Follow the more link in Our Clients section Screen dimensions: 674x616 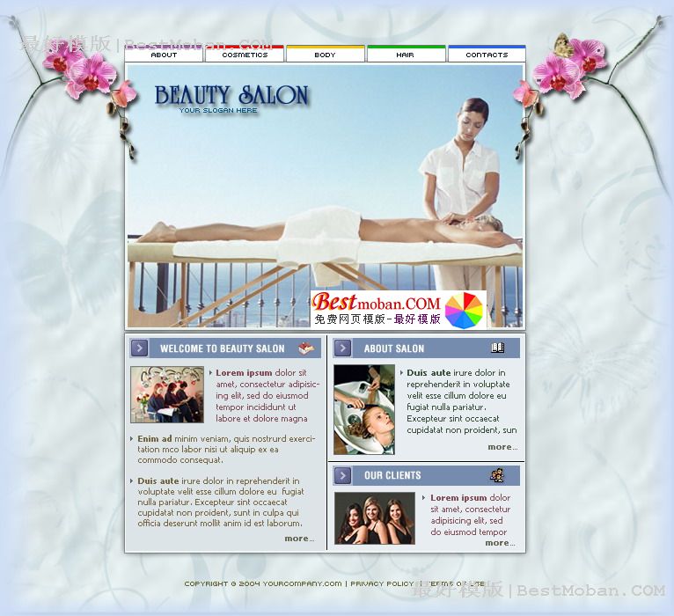[x=500, y=543]
